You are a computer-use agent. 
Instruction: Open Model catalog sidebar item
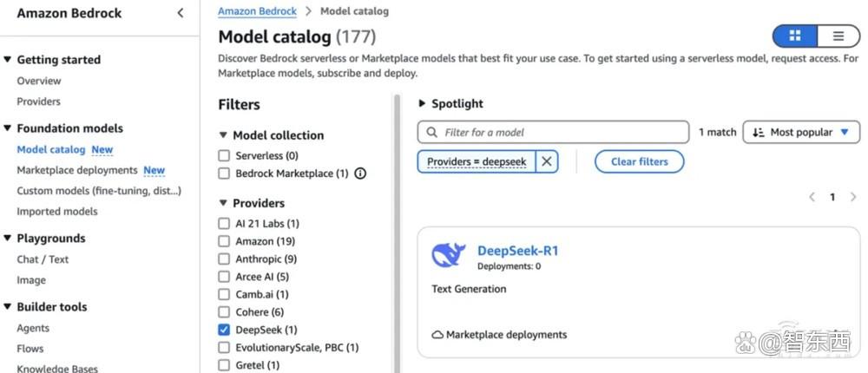click(x=51, y=149)
